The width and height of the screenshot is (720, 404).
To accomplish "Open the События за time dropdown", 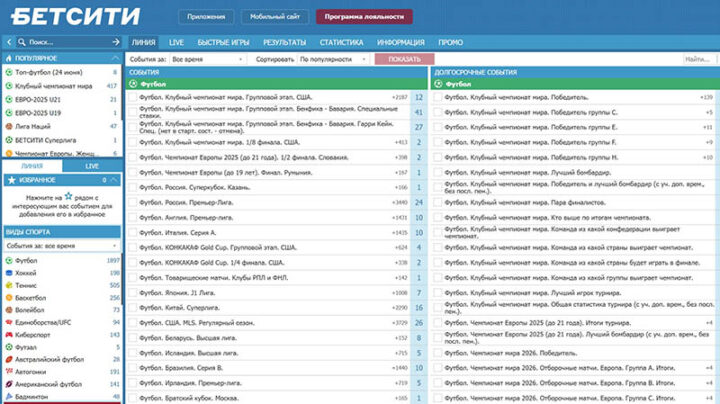I will coord(205,60).
